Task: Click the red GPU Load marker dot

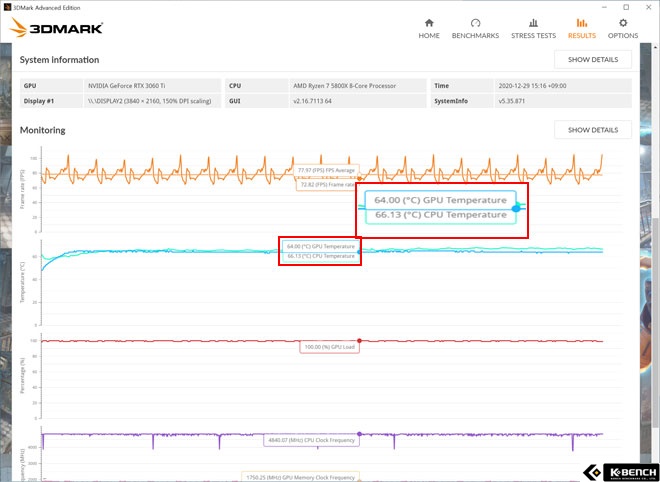Action: click(x=359, y=341)
